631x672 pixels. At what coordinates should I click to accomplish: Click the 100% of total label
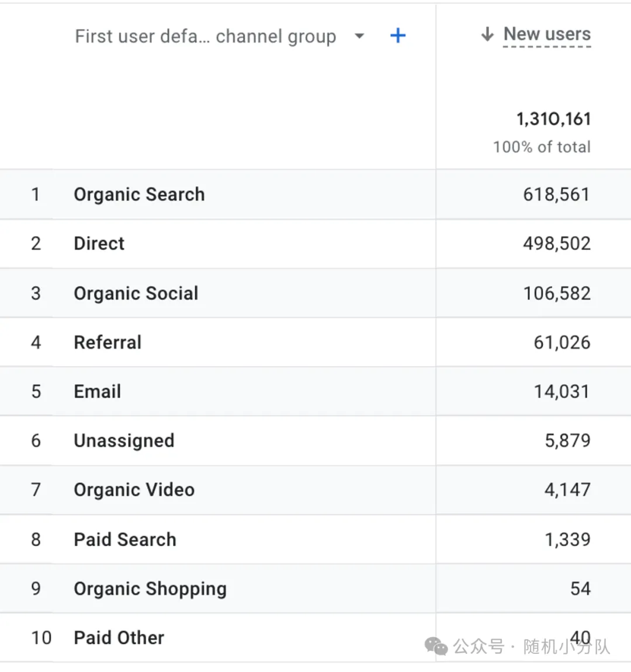tap(541, 147)
